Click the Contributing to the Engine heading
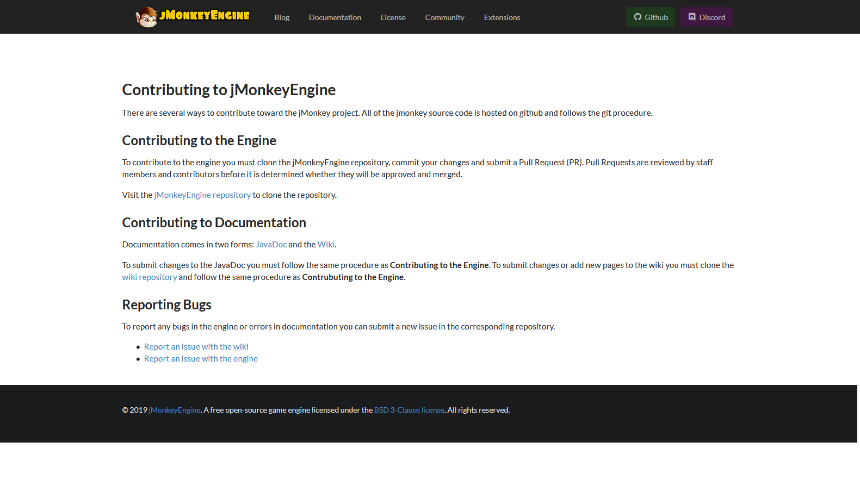Viewport: 860px width, 504px height. click(x=199, y=140)
